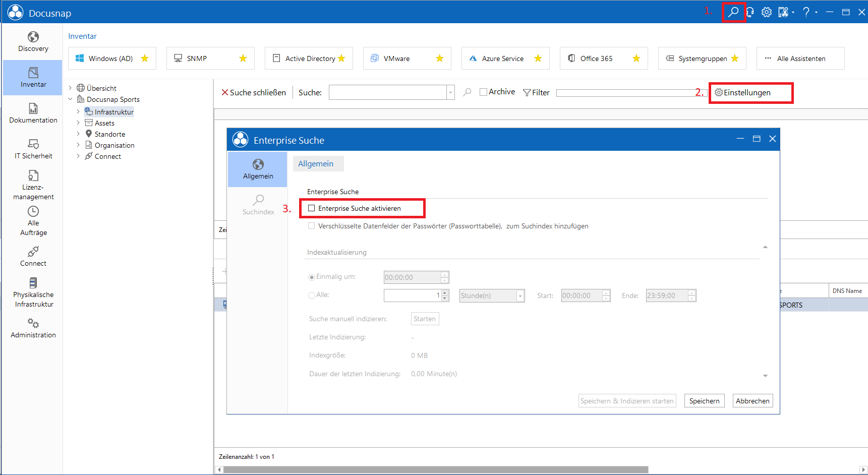The width and height of the screenshot is (868, 475).
Task: Expand the Infrastruktur tree node
Action: click(x=78, y=112)
